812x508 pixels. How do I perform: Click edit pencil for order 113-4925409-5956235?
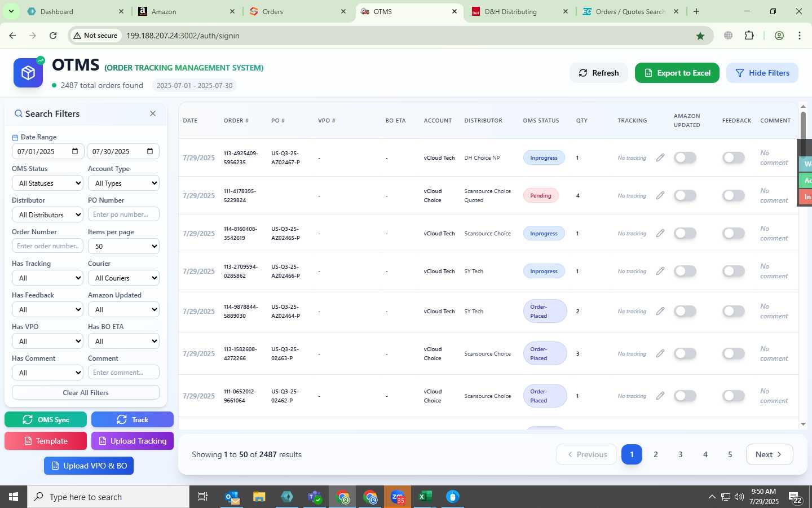pos(660,157)
